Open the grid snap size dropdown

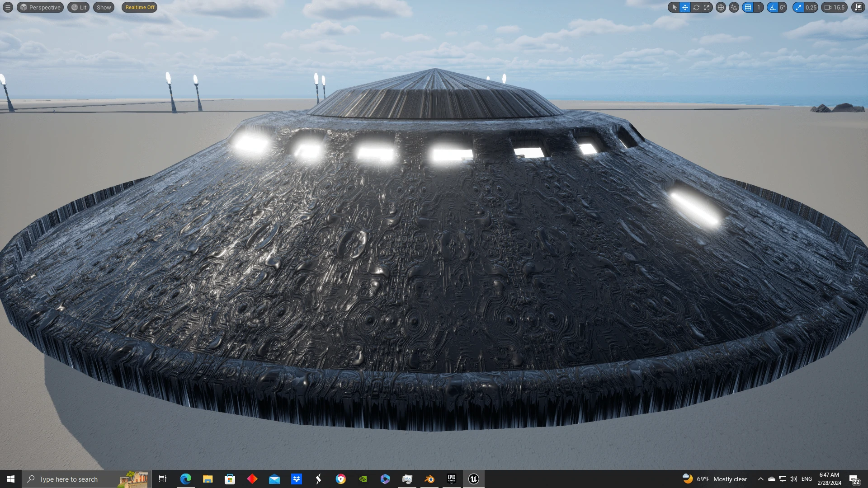click(759, 7)
